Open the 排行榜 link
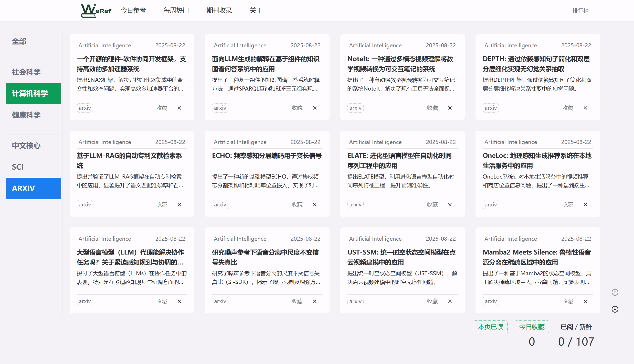 [x=580, y=11]
